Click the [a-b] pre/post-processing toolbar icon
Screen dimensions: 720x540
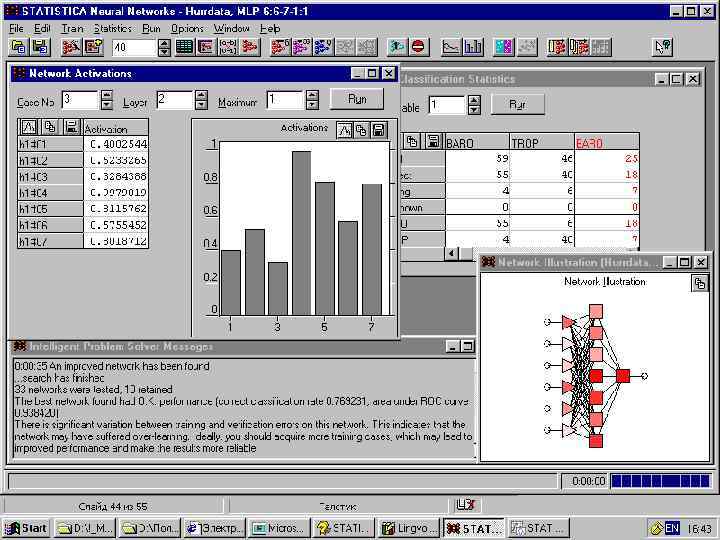pyautogui.click(x=228, y=47)
